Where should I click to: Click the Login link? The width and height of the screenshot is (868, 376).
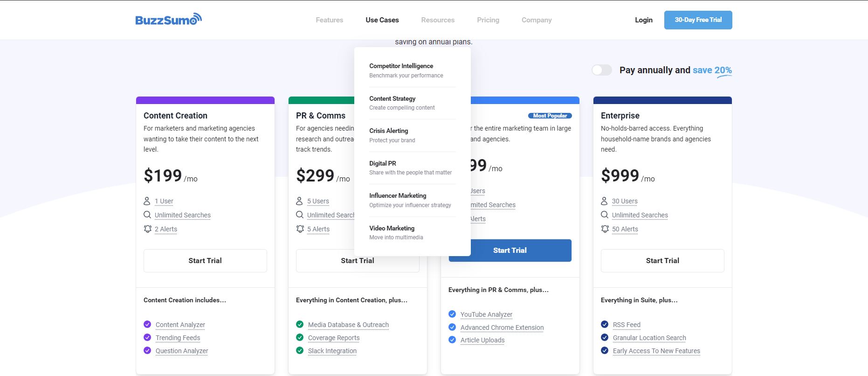pos(644,20)
